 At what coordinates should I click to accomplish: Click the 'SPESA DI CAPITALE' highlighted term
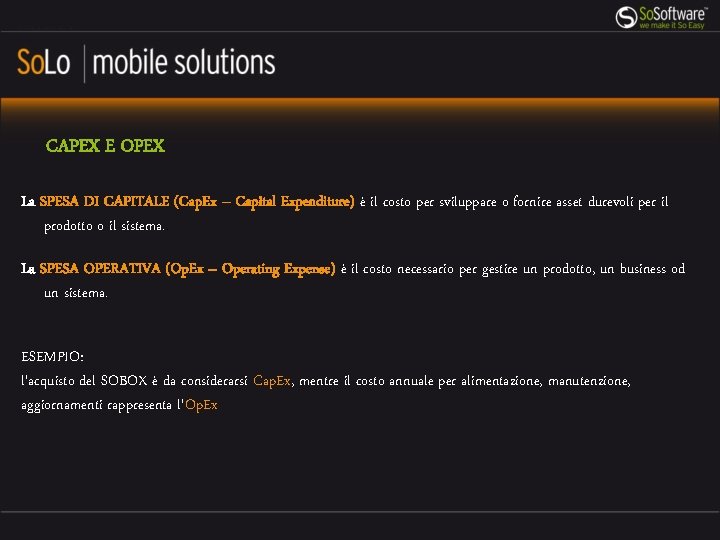[104, 202]
